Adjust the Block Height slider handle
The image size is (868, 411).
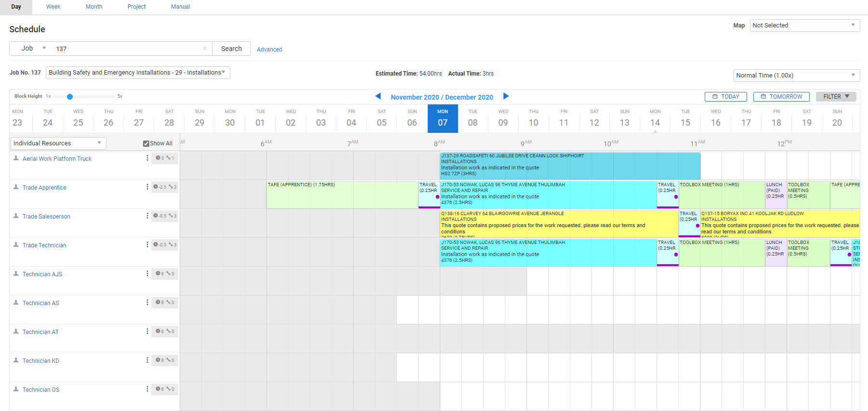point(70,97)
